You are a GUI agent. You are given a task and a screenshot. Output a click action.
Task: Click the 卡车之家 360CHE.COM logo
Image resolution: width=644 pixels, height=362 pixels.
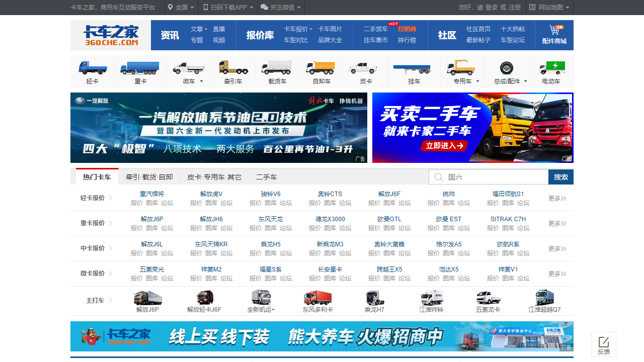111,35
